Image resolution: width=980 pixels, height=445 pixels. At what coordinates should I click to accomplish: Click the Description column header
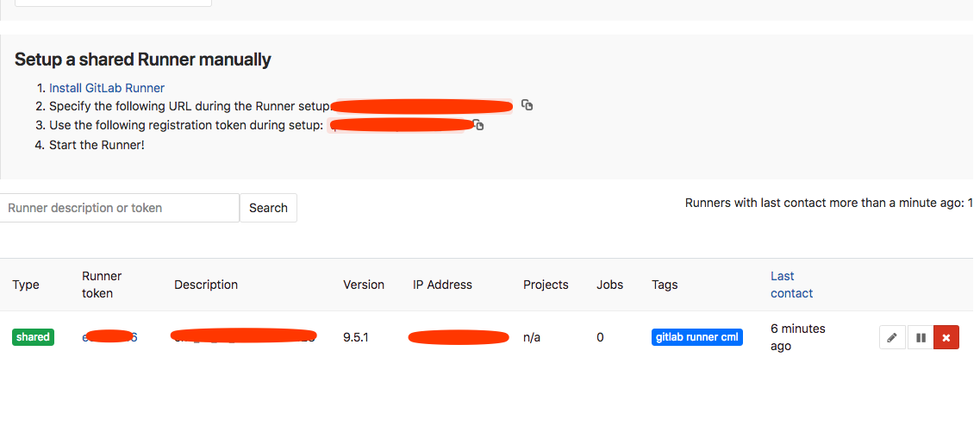(x=206, y=285)
